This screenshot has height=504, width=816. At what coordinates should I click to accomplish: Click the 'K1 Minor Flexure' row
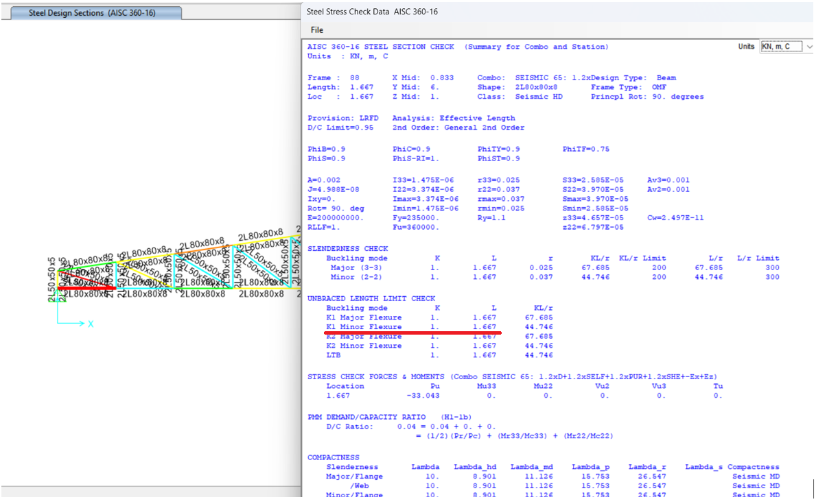(x=440, y=326)
